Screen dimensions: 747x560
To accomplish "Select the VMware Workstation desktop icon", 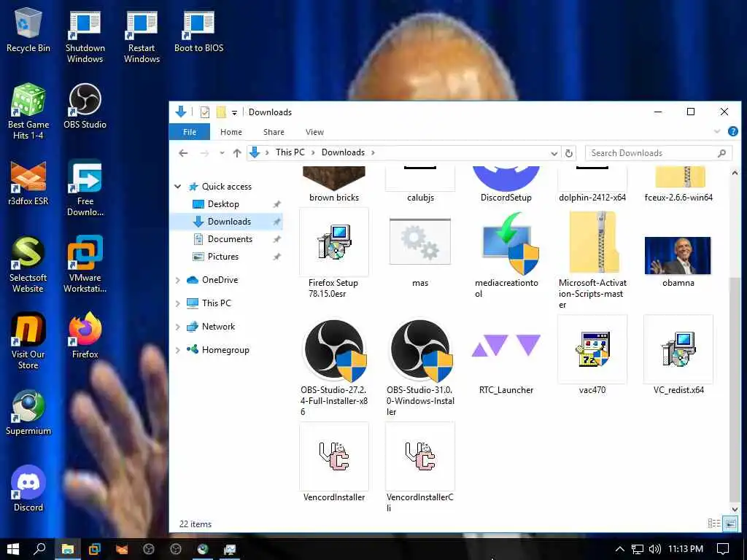I will pos(85,265).
